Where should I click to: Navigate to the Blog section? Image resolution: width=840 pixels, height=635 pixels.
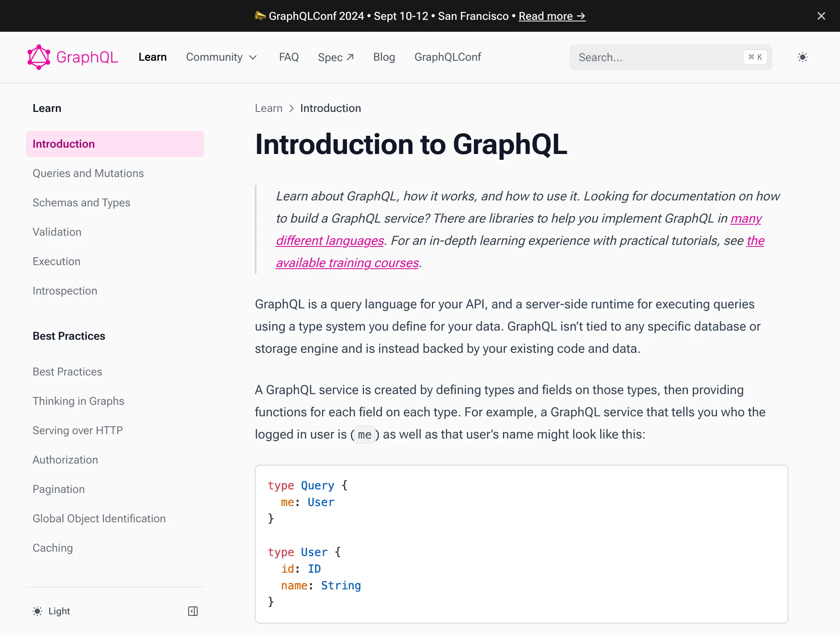click(383, 57)
